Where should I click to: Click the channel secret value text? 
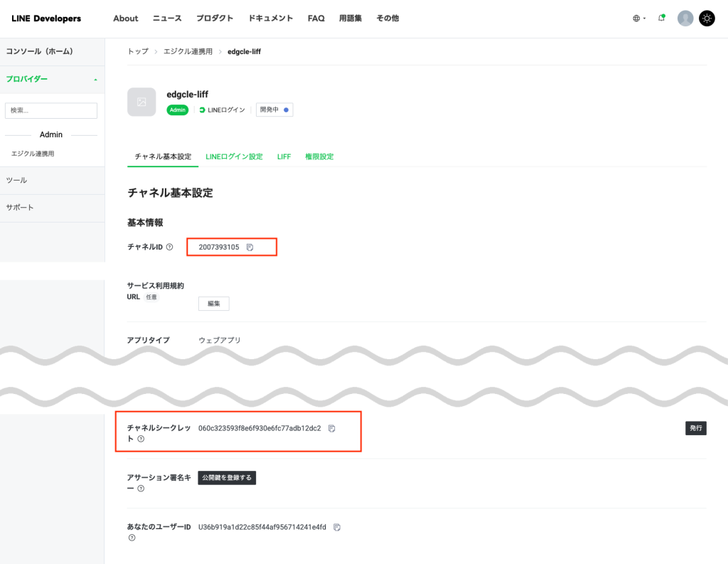point(259,428)
